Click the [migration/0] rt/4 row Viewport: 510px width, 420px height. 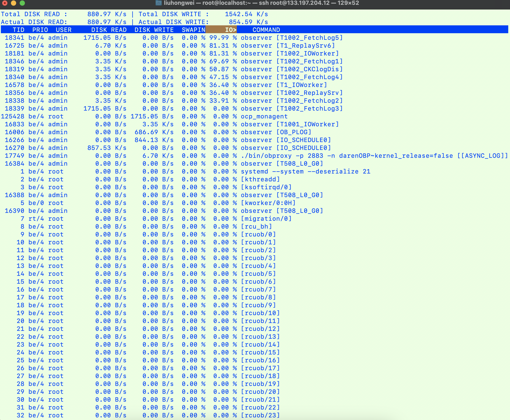point(255,219)
